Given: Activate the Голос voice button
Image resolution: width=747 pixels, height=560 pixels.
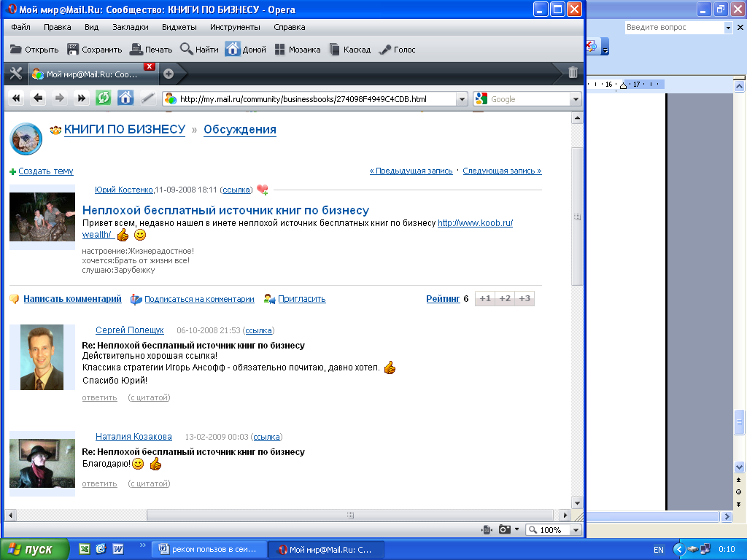Looking at the screenshot, I should pyautogui.click(x=398, y=50).
